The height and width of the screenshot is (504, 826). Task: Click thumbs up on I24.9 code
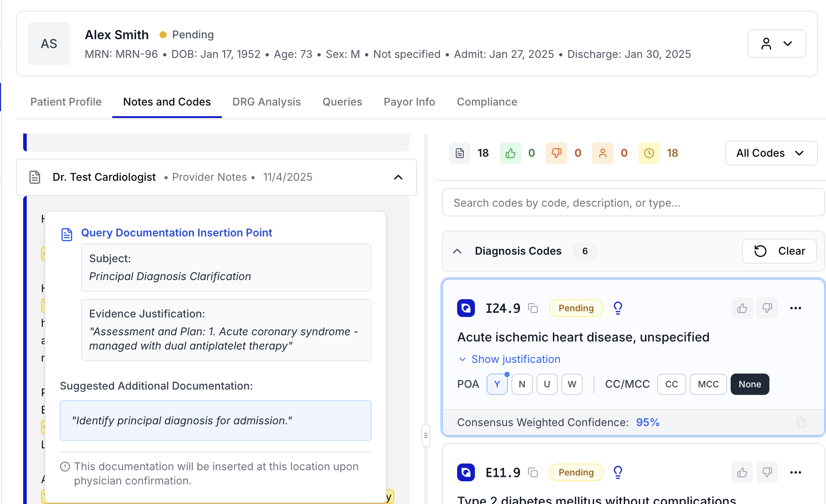(x=742, y=308)
